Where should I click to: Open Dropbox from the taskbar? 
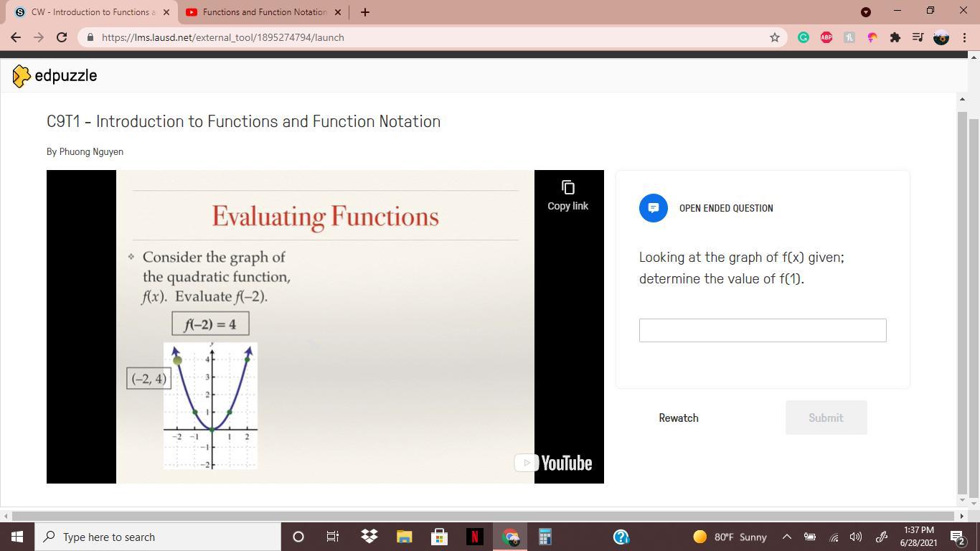[x=369, y=537]
